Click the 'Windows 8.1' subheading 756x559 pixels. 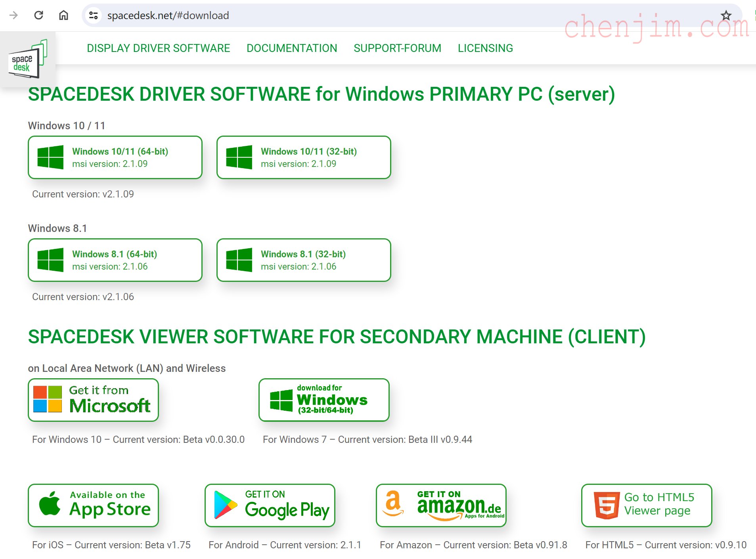point(57,228)
